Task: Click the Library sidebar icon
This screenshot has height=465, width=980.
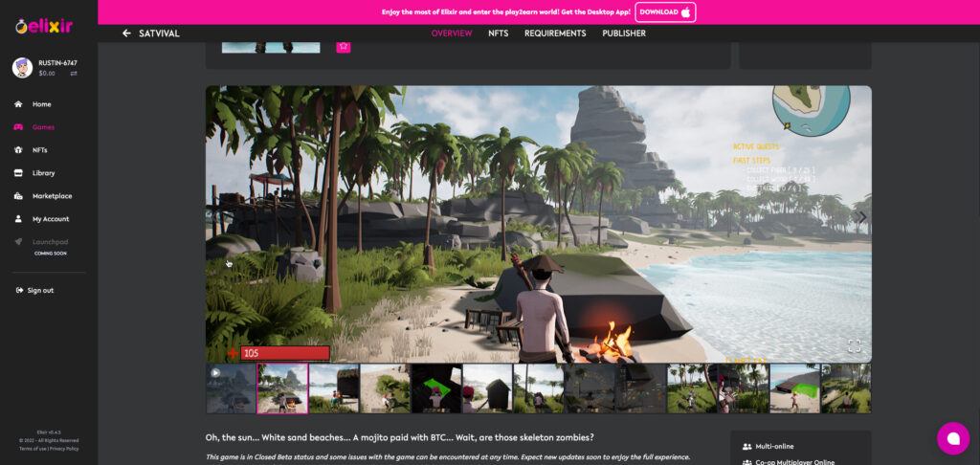Action: tap(18, 173)
